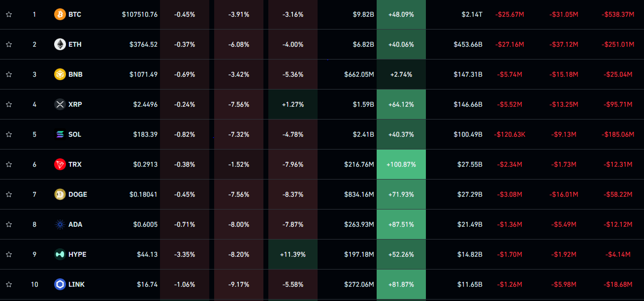This screenshot has width=644, height=301.
Task: Click the Hyperliquid coin logo
Action: (60, 254)
